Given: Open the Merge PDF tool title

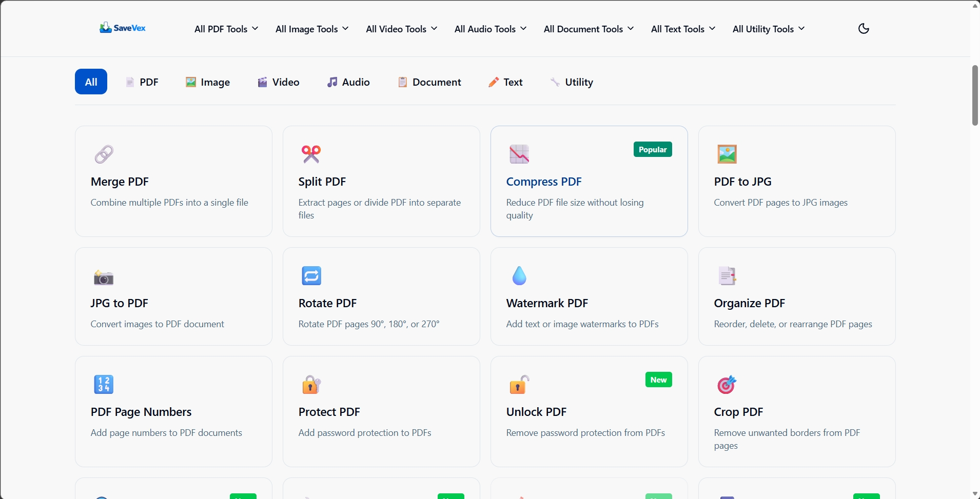Looking at the screenshot, I should pos(120,182).
